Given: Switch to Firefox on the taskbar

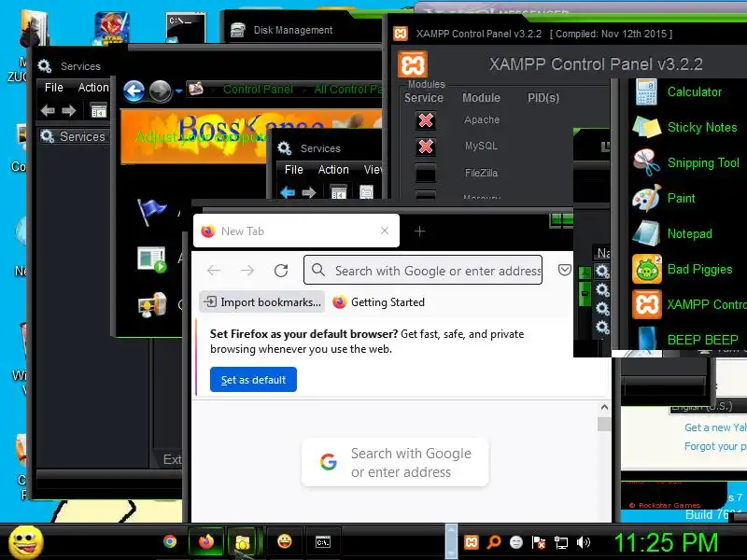Looking at the screenshot, I should (x=206, y=542).
